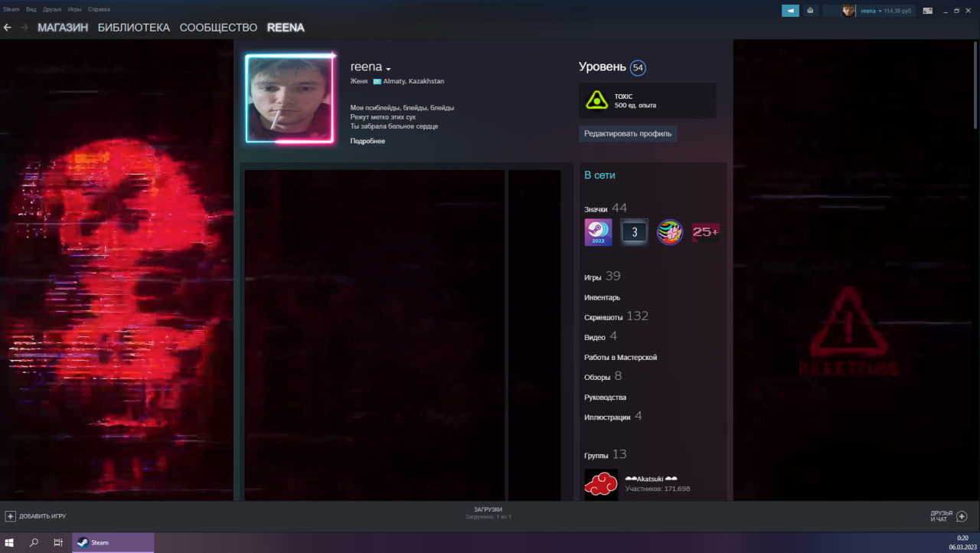980x553 pixels.
Task: Open the Инвентарь link
Action: pos(602,297)
